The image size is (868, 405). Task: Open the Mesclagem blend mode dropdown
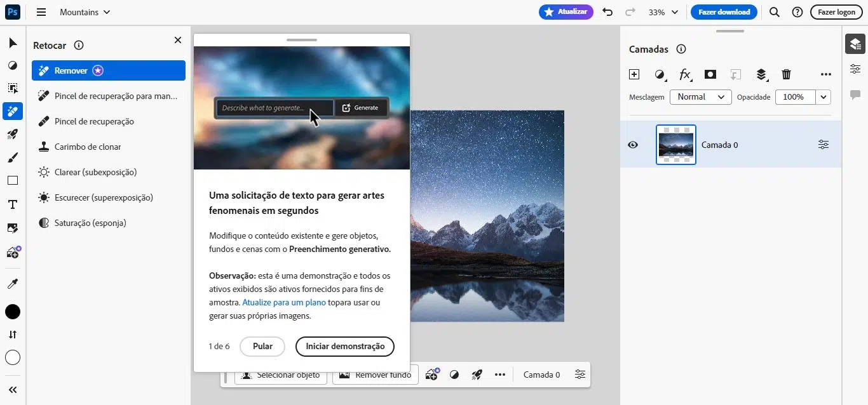[x=700, y=97]
